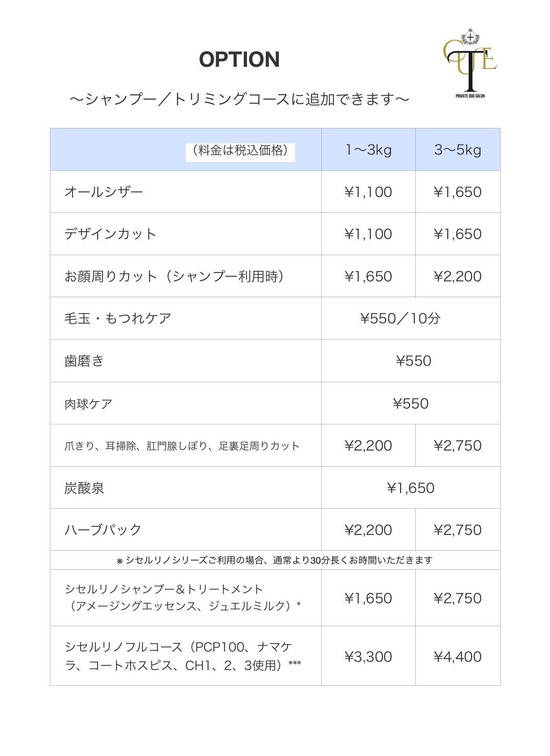Click the シセルリノシリーズ 30分 notice line

(275, 560)
